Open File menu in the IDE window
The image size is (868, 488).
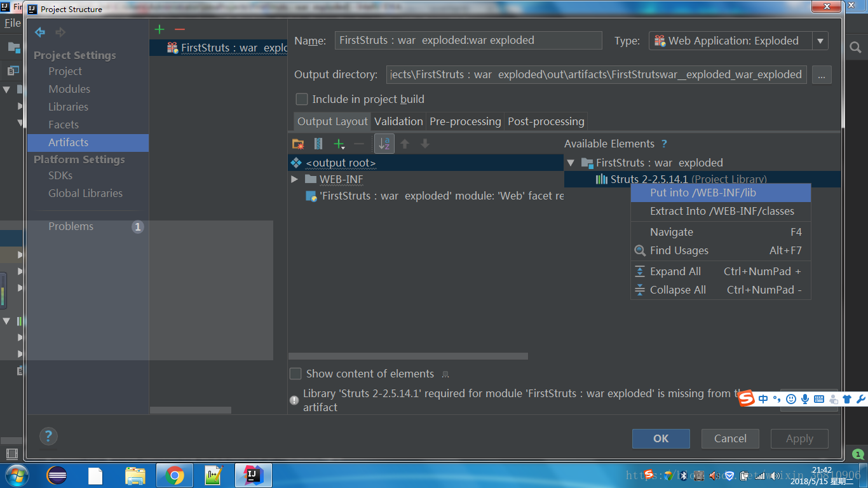[12, 24]
